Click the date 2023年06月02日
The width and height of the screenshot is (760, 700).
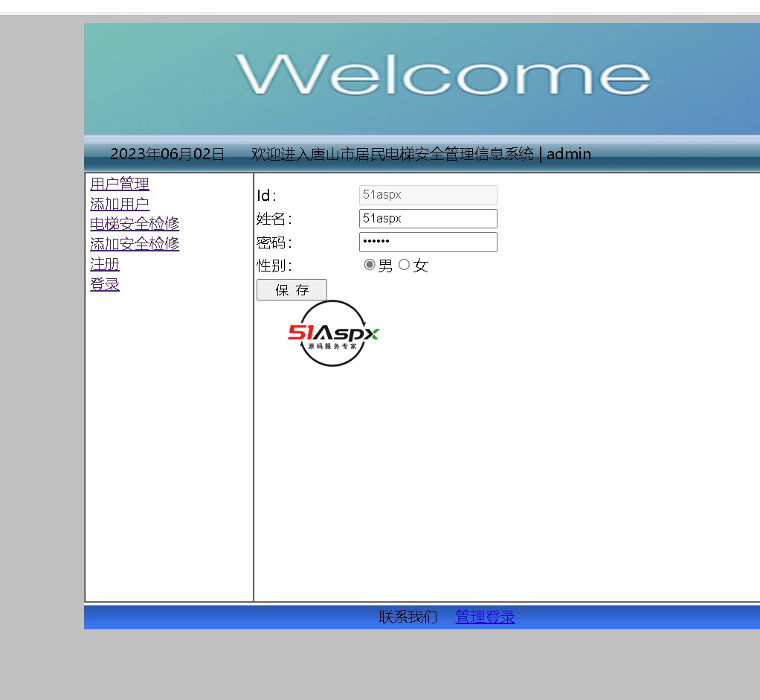click(167, 154)
